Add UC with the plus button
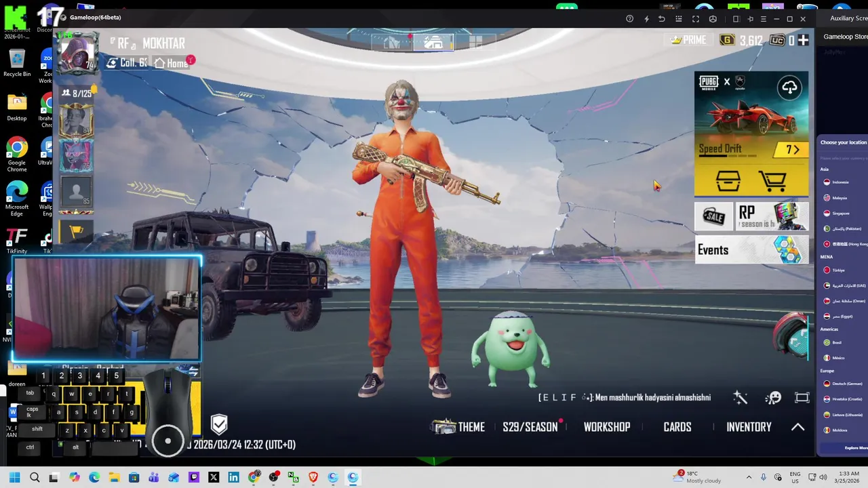868x488 pixels. [803, 41]
